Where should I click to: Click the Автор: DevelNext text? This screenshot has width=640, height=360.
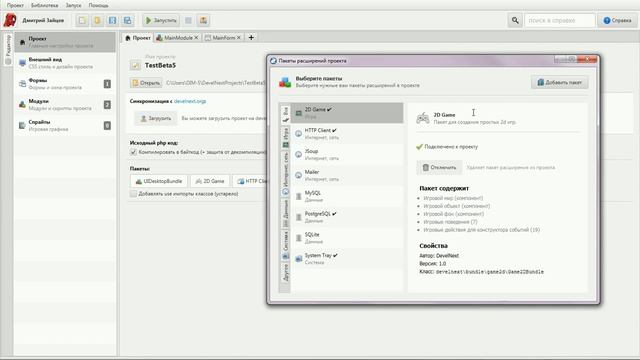[439, 256]
